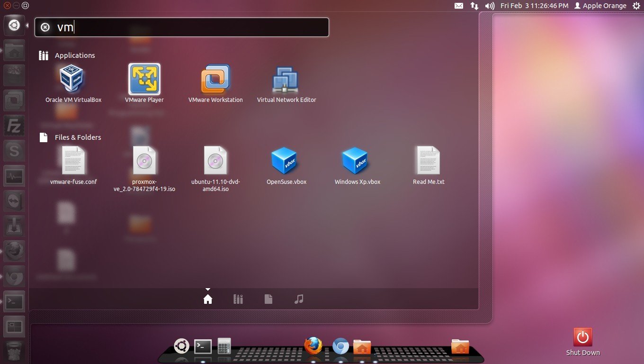Open Virtual Network Editor
Image resolution: width=644 pixels, height=364 pixels.
[x=286, y=84]
